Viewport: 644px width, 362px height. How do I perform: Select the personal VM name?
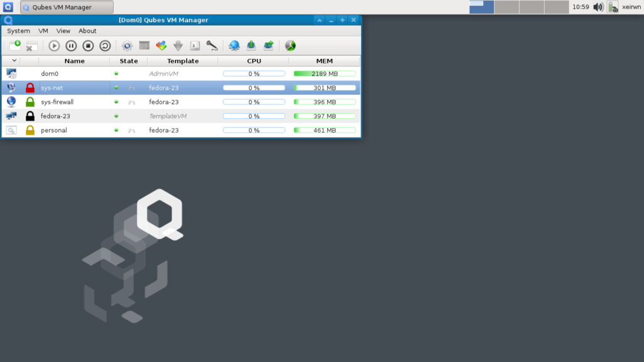(x=54, y=130)
